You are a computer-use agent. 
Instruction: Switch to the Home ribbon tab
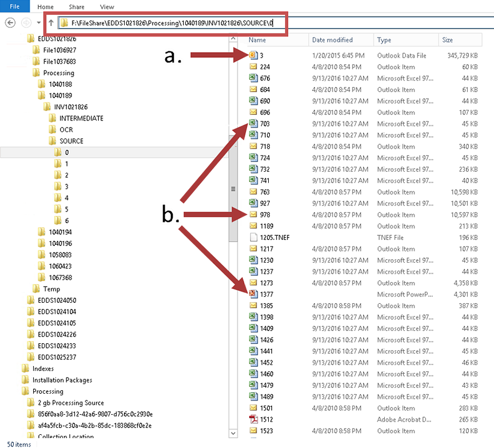click(45, 7)
